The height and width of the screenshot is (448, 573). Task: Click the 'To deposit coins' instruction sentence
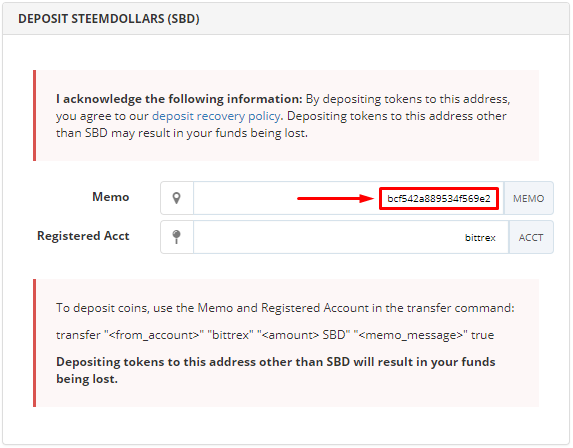tap(285, 308)
